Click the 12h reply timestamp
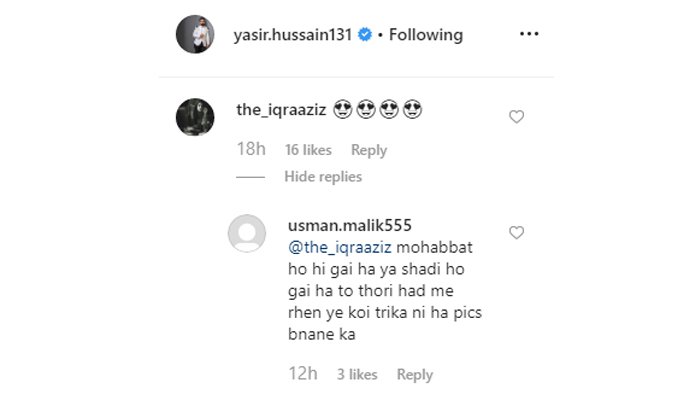700x400 pixels. pos(302,375)
